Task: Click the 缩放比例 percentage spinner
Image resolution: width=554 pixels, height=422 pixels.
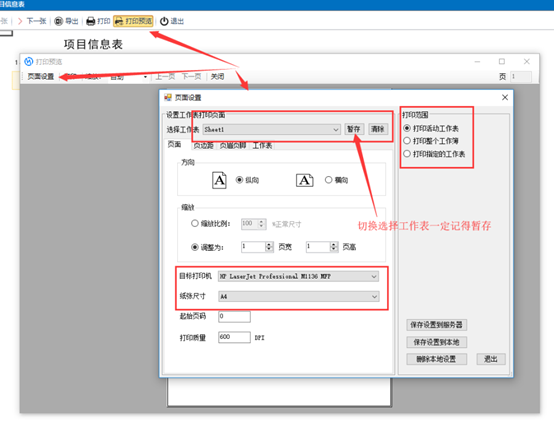Action: (x=254, y=224)
